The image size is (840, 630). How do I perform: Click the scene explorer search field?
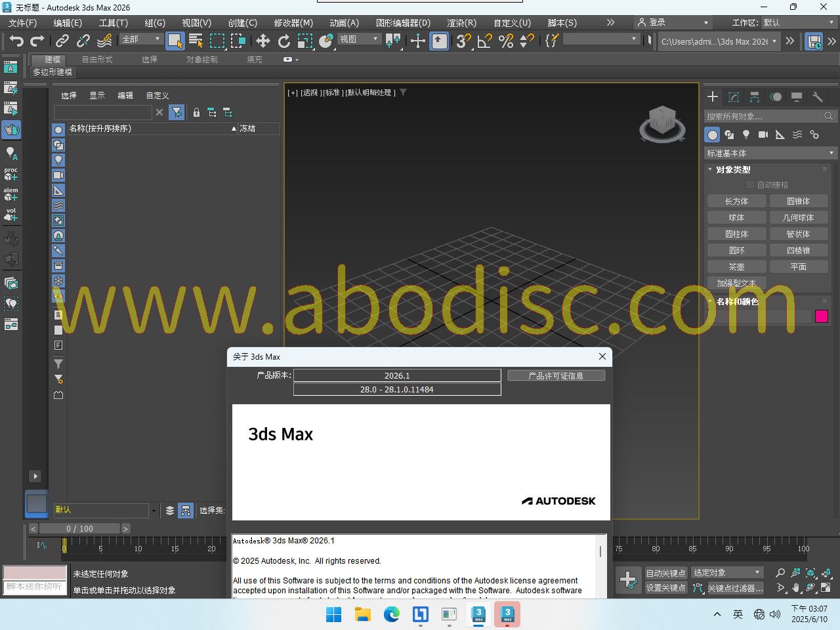point(103,112)
